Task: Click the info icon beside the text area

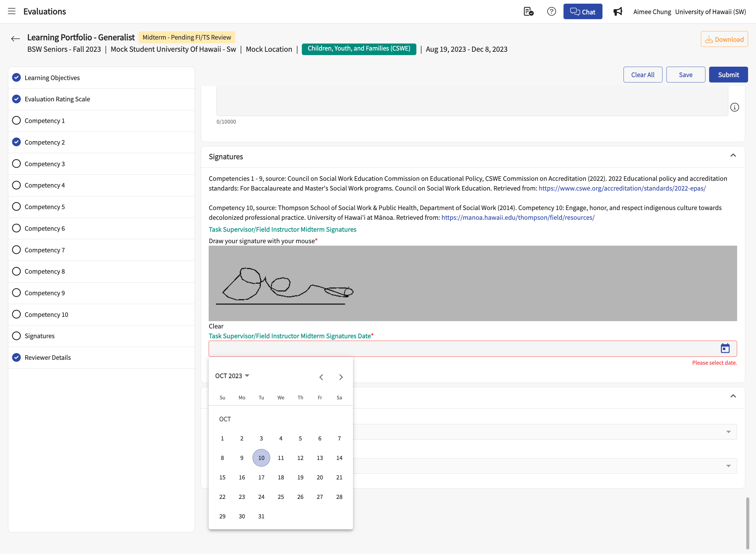Action: click(734, 107)
